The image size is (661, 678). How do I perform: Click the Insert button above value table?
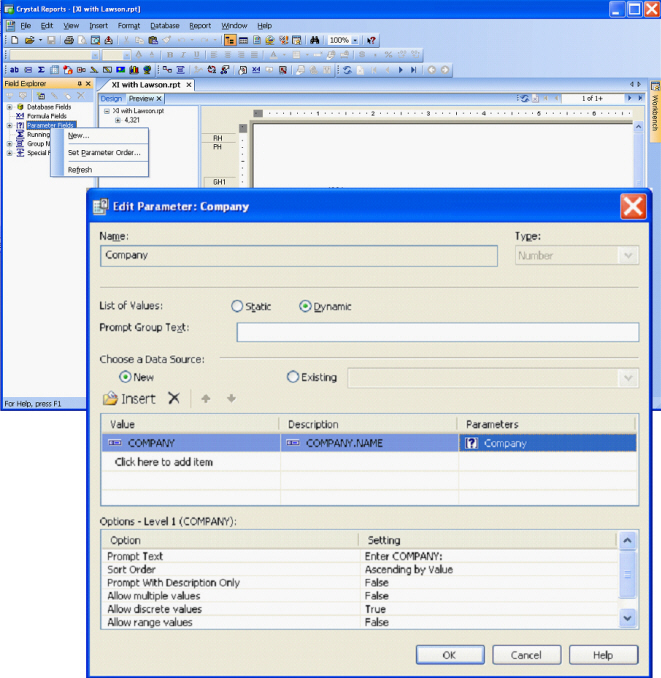tap(129, 398)
